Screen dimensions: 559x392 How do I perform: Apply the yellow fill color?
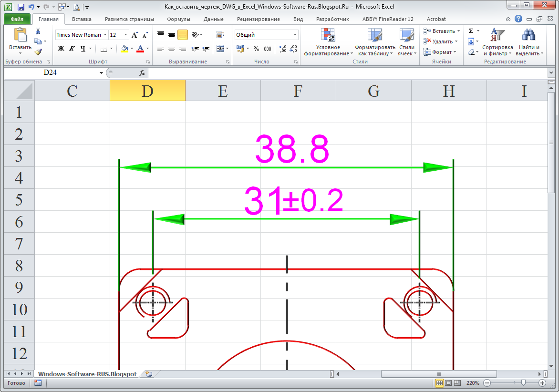tap(124, 49)
